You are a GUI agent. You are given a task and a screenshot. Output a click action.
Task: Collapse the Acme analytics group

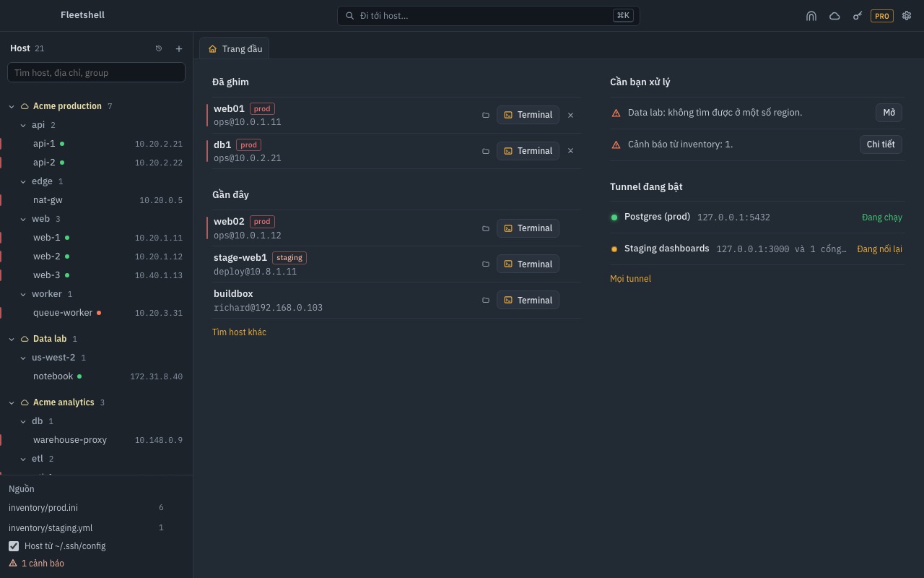[x=12, y=402]
